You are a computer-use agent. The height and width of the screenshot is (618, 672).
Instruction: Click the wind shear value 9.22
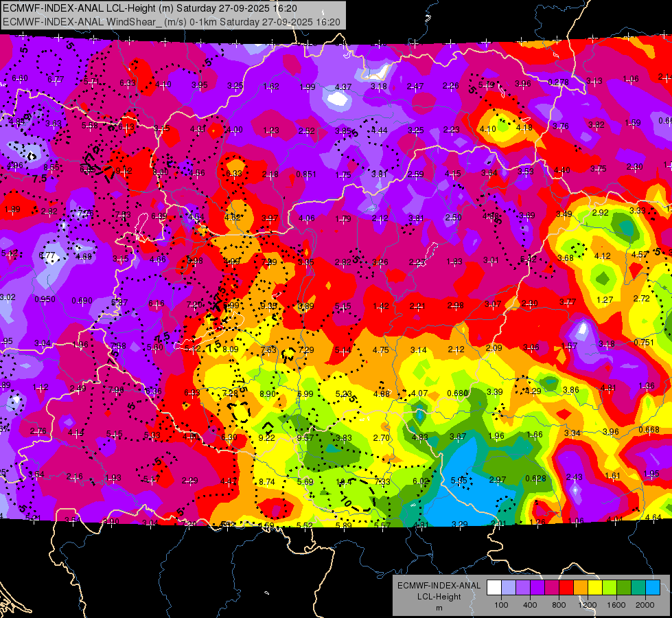click(x=266, y=438)
